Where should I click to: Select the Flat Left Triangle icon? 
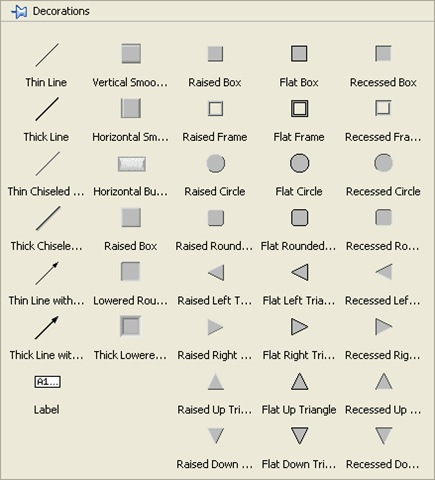pos(300,272)
